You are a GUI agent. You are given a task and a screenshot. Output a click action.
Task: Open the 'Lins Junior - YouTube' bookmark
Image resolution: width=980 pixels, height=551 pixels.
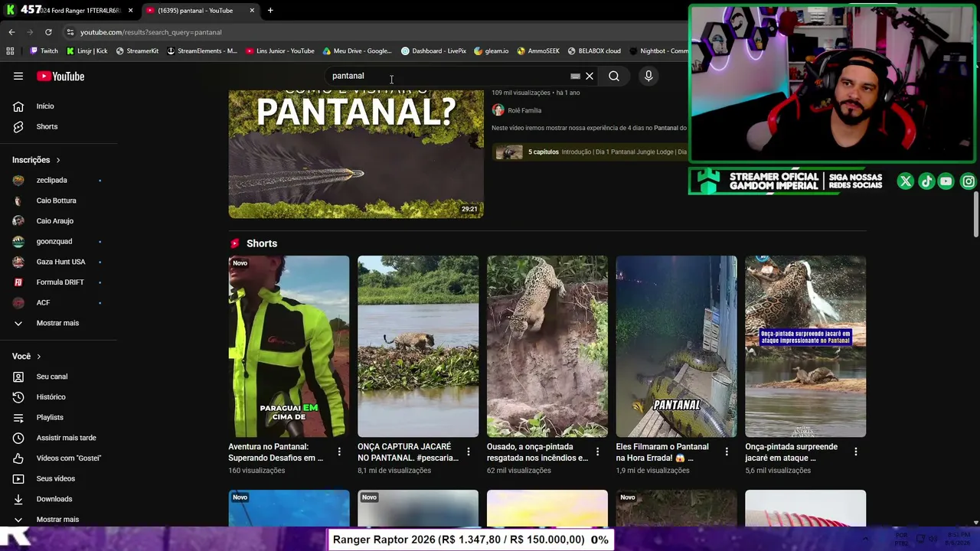280,51
